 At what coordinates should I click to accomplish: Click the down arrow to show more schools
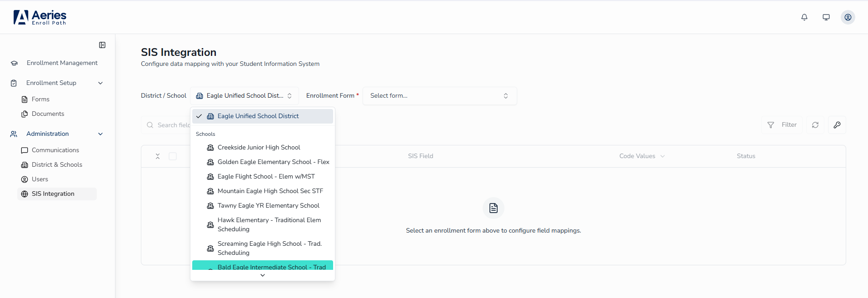(263, 275)
